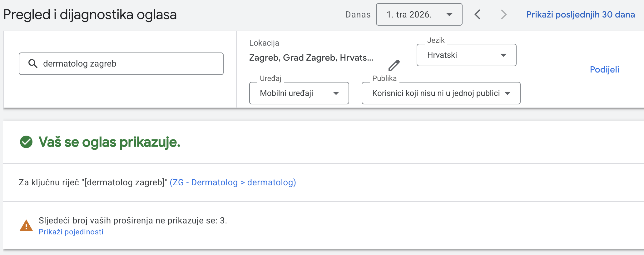This screenshot has width=644, height=255.
Task: Click the Zagreb, Grad Zagreb location text
Action: point(311,58)
